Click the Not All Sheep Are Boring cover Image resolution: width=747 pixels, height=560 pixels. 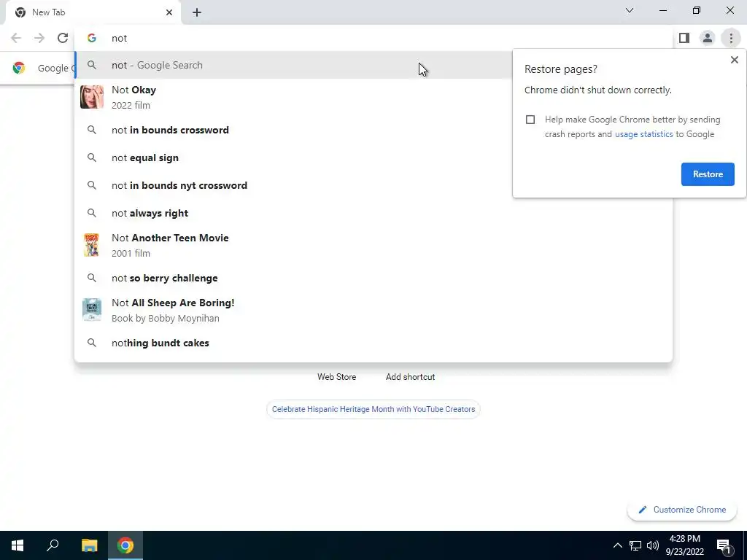click(91, 310)
